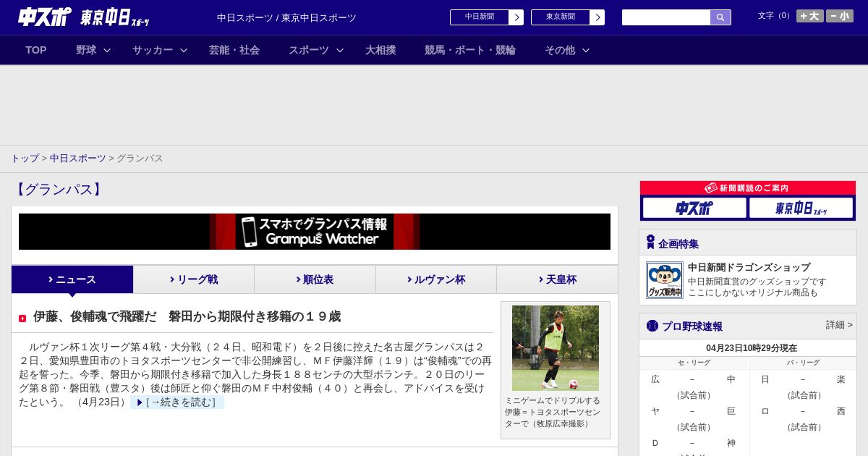Click arrow next to 中日新聞 button
868x456 pixels.
point(516,17)
